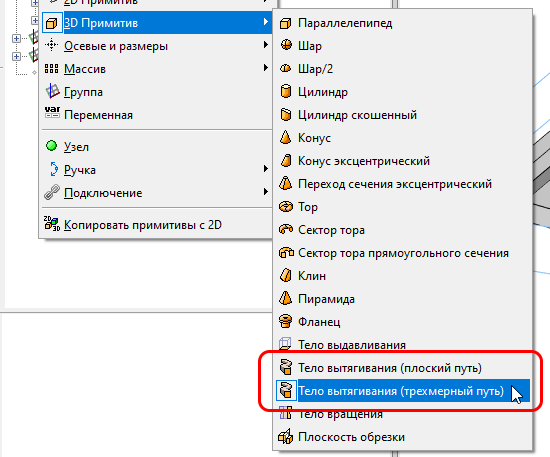Click the Фланец flange icon
The height and width of the screenshot is (457, 550).
coord(286,321)
